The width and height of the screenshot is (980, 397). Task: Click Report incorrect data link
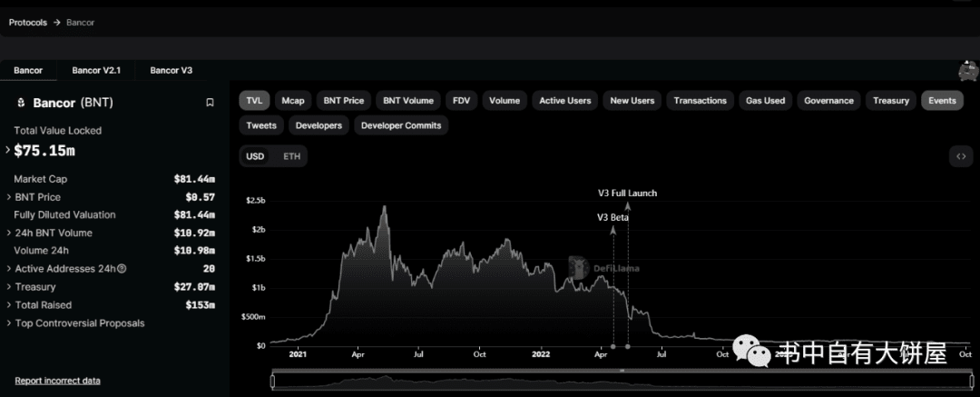57,381
